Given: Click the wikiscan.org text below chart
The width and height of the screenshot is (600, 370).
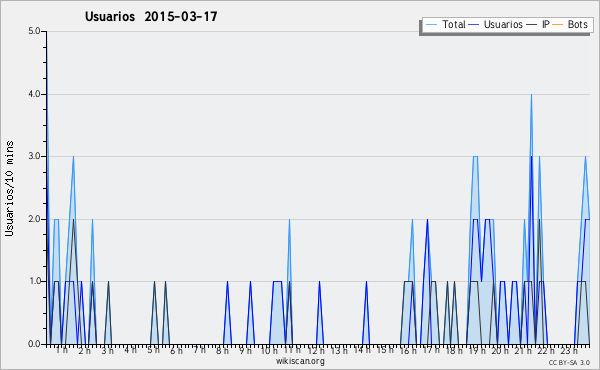Looking at the screenshot, I should tap(300, 361).
